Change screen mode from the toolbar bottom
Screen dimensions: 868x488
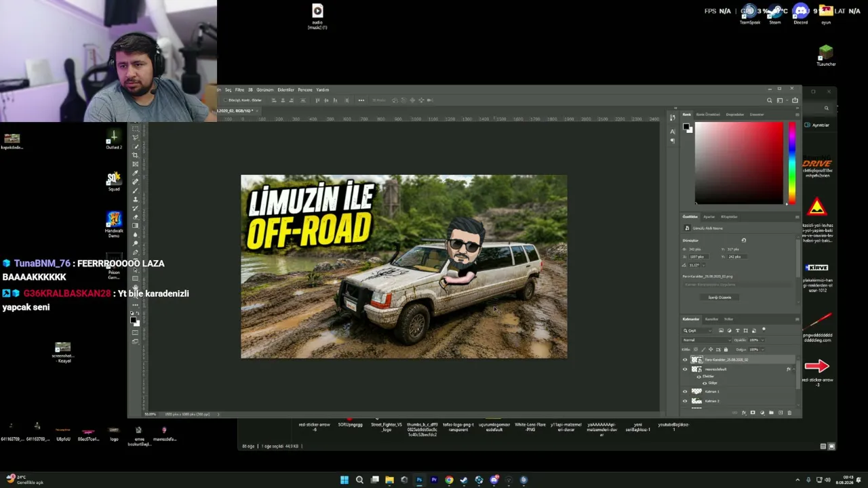[136, 341]
